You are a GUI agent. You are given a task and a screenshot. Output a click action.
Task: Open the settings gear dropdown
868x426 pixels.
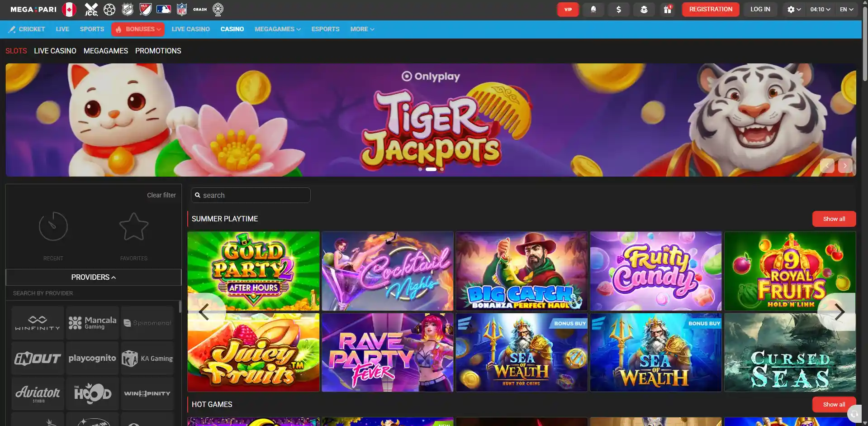coord(794,10)
